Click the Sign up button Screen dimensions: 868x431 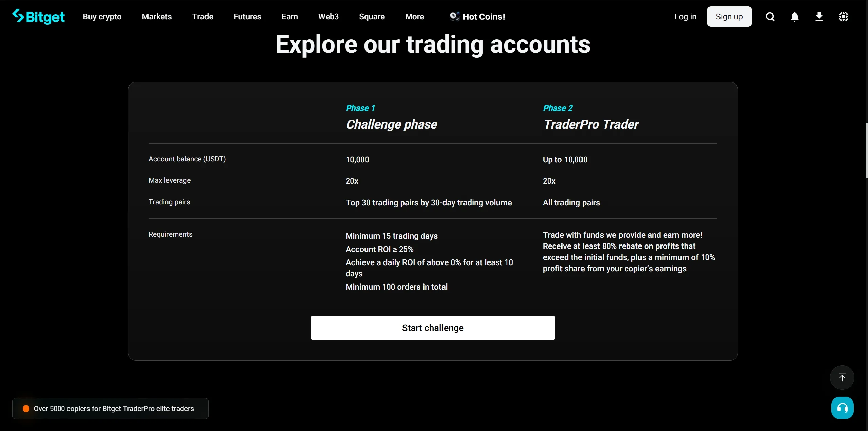tap(729, 17)
